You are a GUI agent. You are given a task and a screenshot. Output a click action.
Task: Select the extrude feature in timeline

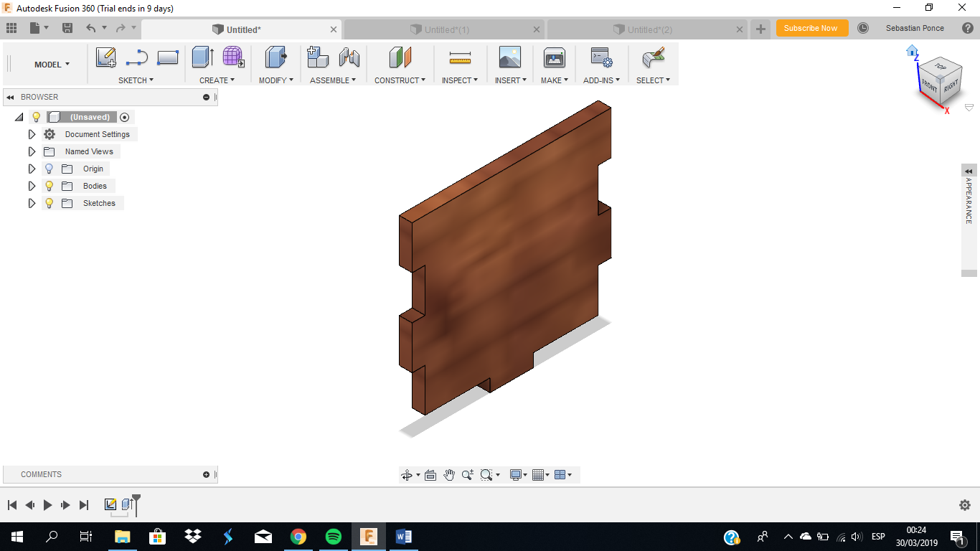pyautogui.click(x=127, y=504)
